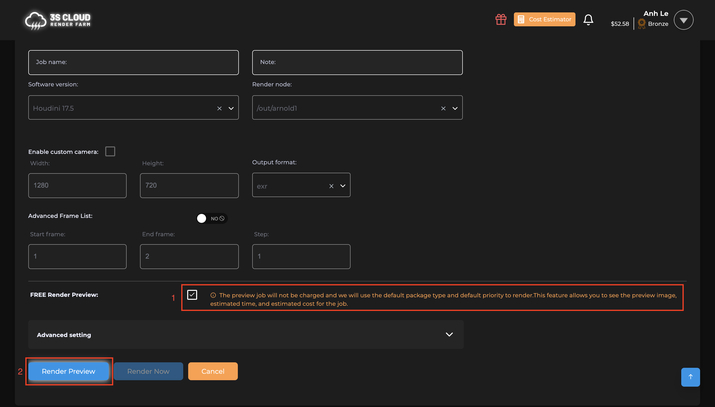This screenshot has height=407, width=715.
Task: Enable custom camera checkbox
Action: [x=110, y=151]
